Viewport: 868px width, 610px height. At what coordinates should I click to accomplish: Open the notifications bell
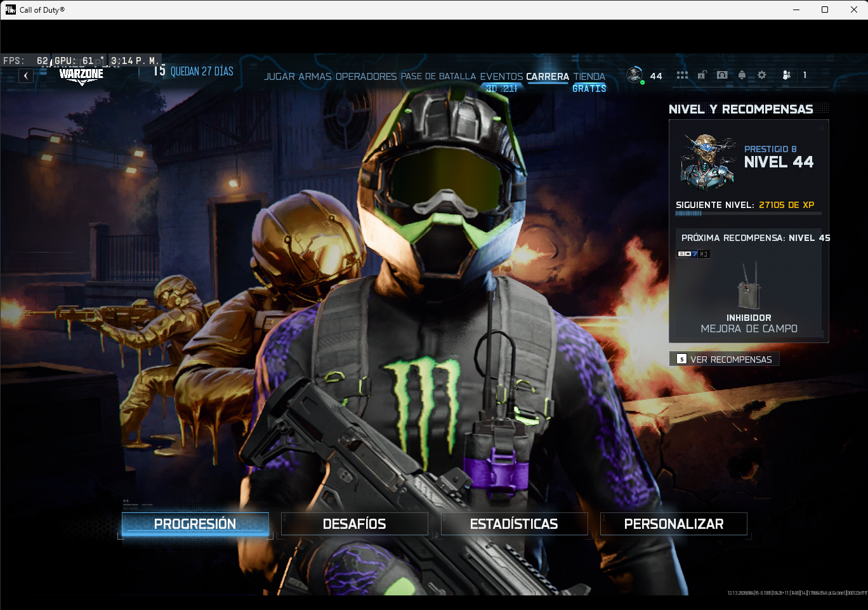742,75
